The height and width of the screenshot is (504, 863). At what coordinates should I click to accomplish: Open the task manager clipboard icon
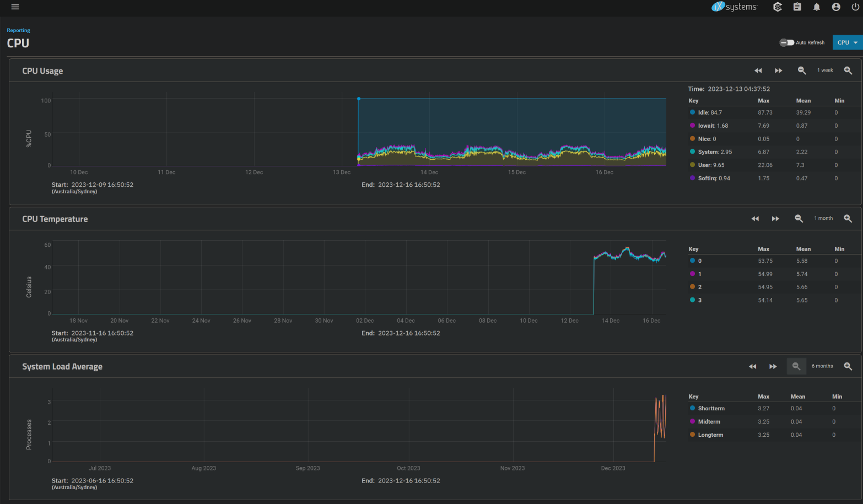coord(797,7)
